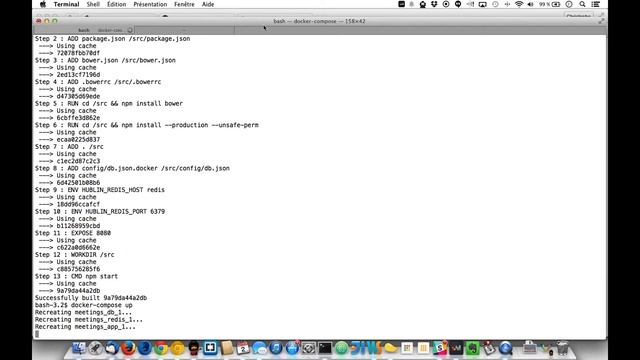This screenshot has height=360, width=640.
Task: Open Notification Center list icon
Action: point(596,4)
